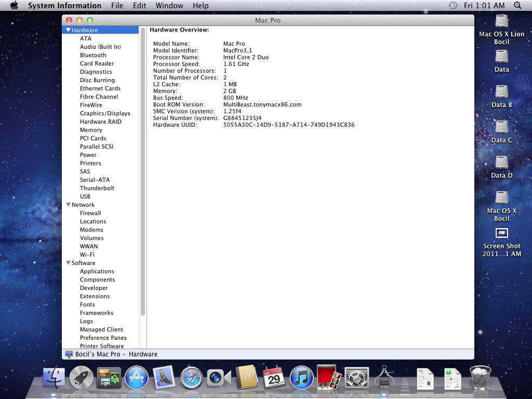Select the Data D drive icon
This screenshot has height=399, width=532.
pos(501,167)
